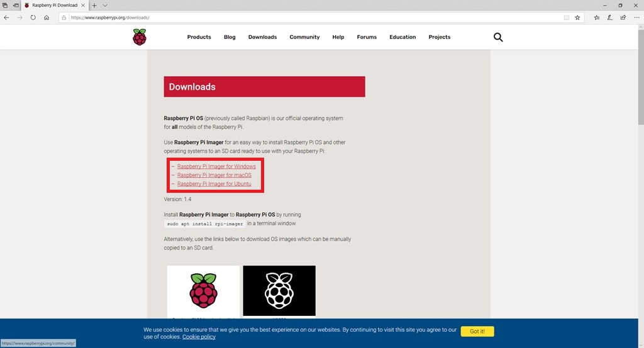The height and width of the screenshot is (348, 644).
Task: Click the padlock site security icon
Action: (x=64, y=18)
